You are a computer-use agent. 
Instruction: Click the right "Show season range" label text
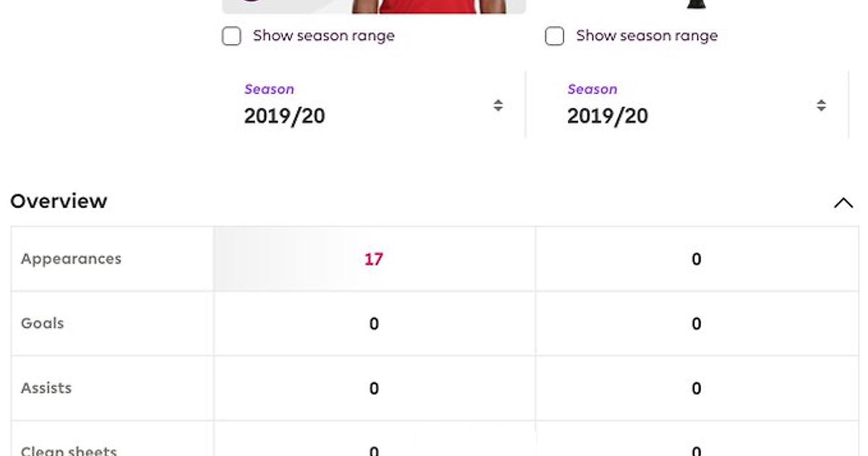647,36
